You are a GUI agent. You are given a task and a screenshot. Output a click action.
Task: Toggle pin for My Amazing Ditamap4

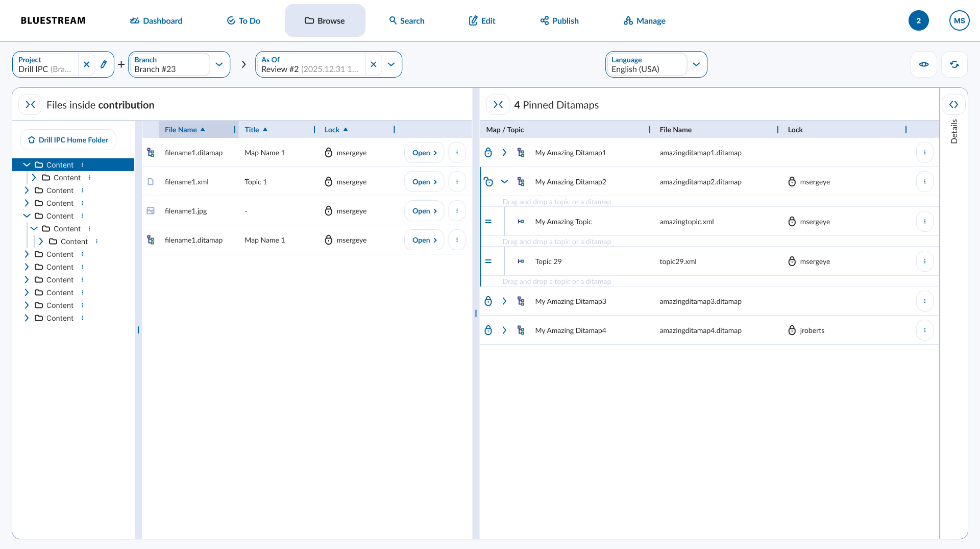click(x=488, y=330)
